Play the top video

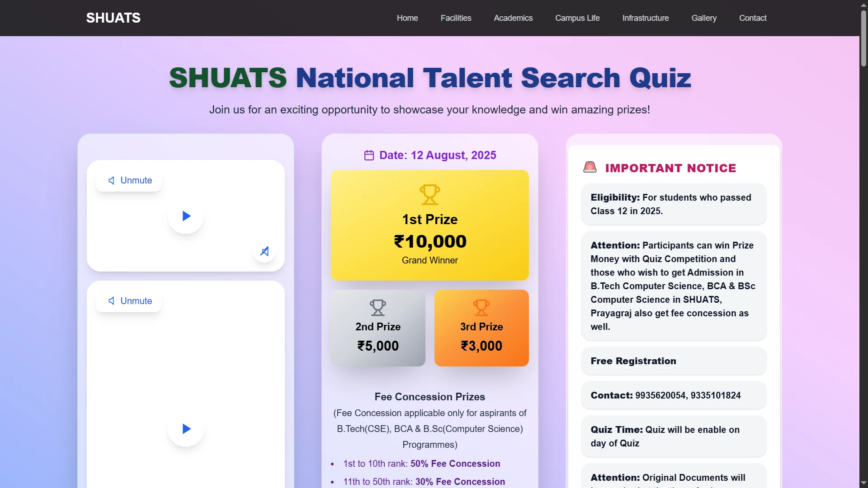(186, 216)
